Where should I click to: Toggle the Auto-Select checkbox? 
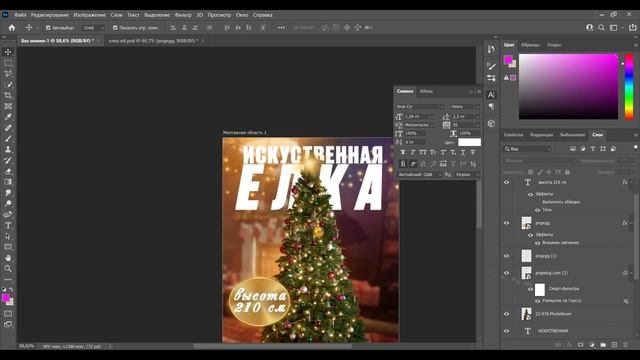point(48,28)
